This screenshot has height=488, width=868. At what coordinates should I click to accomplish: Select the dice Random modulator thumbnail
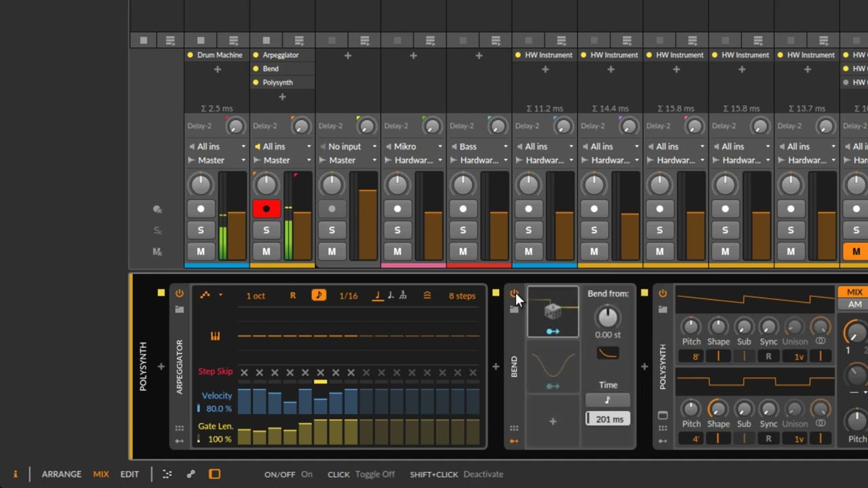point(553,312)
